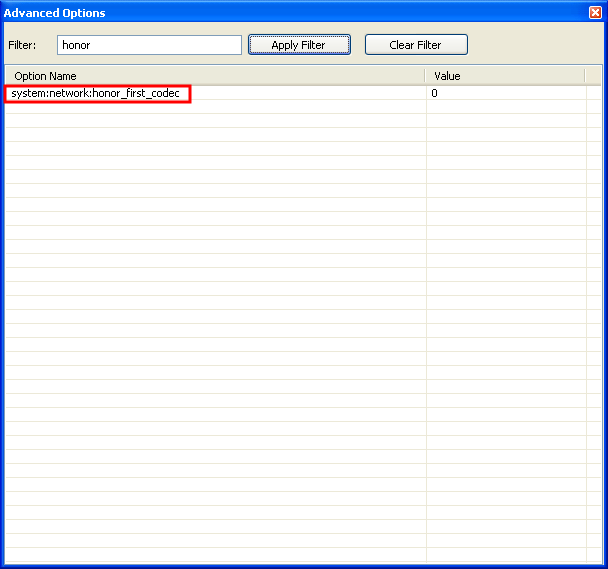Click divider between Option Name and Value headers
Image resolution: width=608 pixels, height=569 pixels.
pyautogui.click(x=426, y=76)
